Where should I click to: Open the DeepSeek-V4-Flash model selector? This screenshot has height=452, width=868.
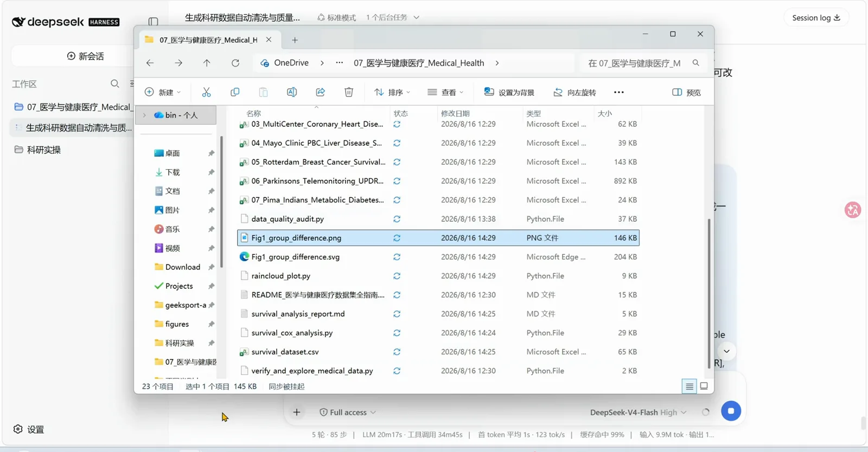coord(639,412)
